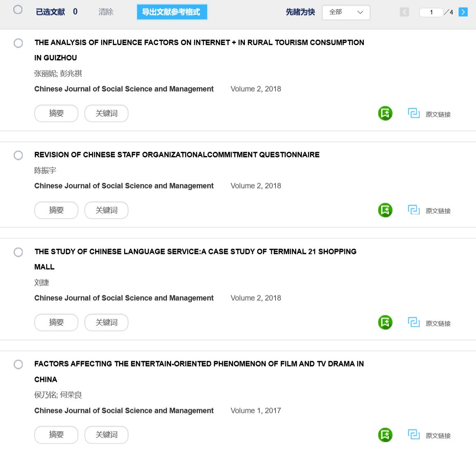Click 已选文献 selected count label

56,12
